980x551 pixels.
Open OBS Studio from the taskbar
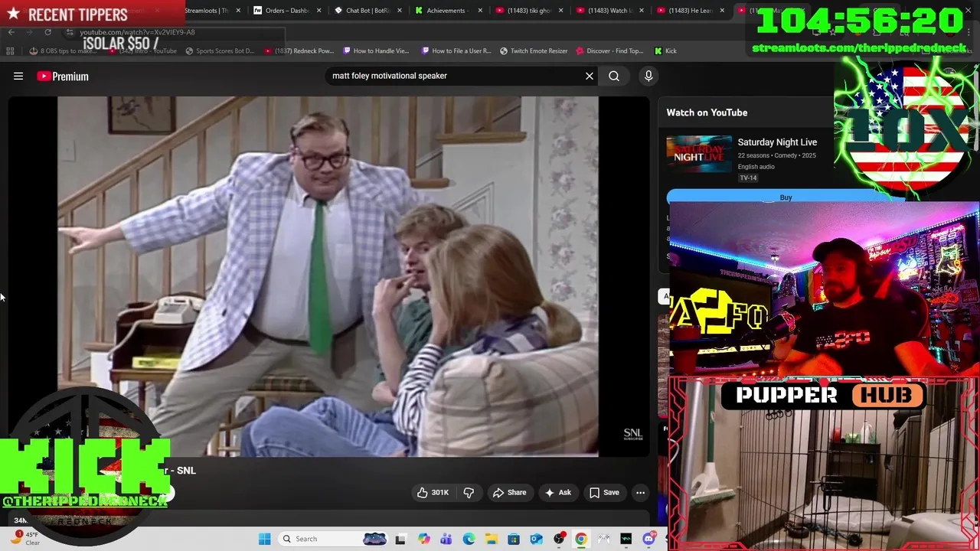[x=559, y=539]
